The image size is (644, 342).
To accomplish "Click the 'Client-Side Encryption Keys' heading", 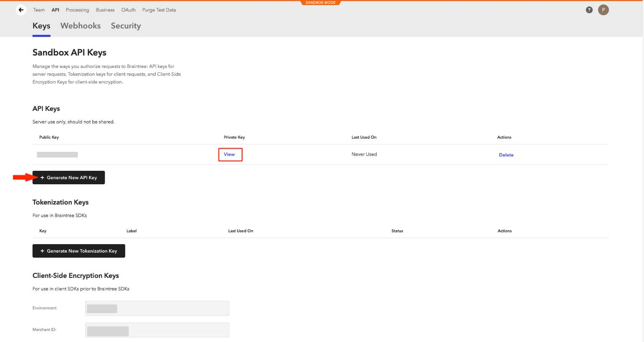I will click(76, 276).
